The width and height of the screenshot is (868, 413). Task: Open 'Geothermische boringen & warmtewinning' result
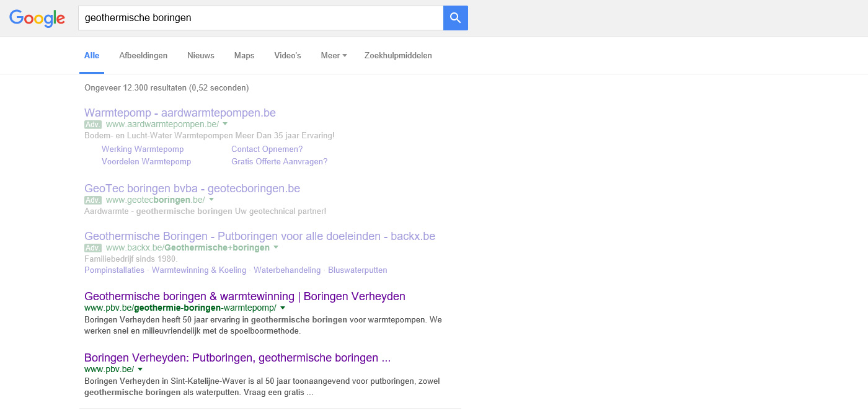[245, 296]
